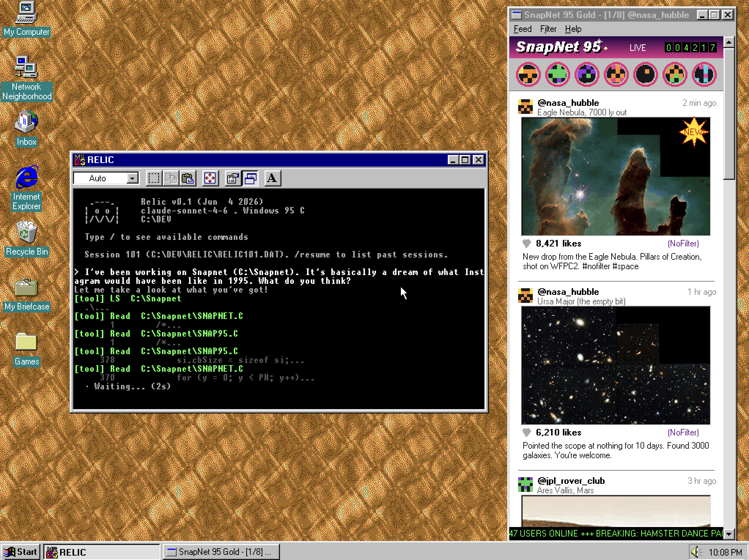Open the Games folder on the desktop

pos(26,349)
